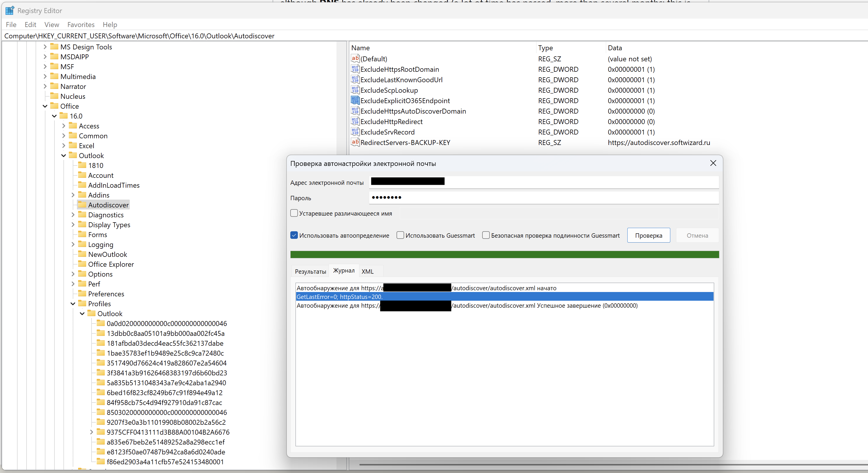The width and height of the screenshot is (868, 473).
Task: Click the registry path address bar
Action: click(x=435, y=36)
